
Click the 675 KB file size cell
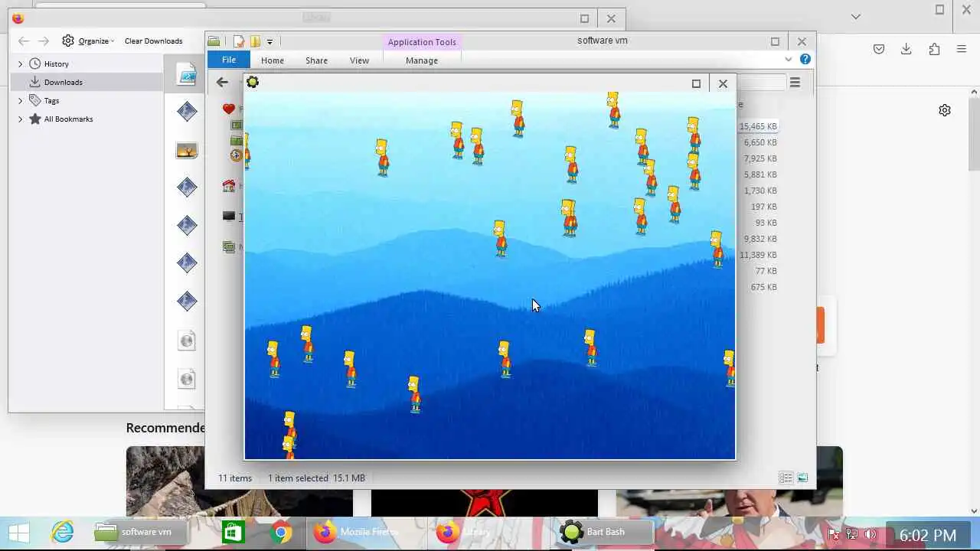pyautogui.click(x=763, y=287)
